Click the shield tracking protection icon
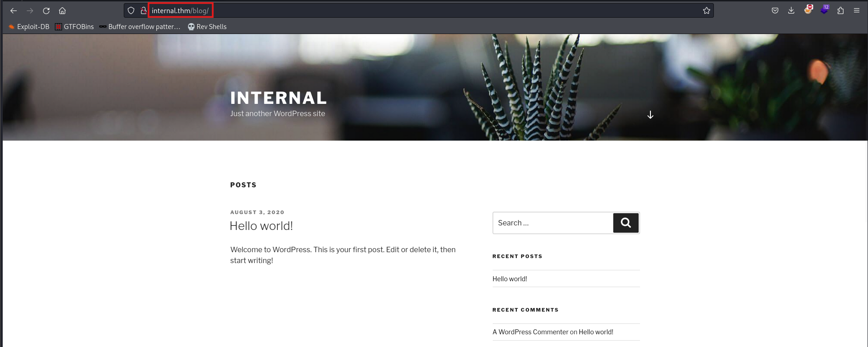The image size is (868, 347). pos(131,10)
